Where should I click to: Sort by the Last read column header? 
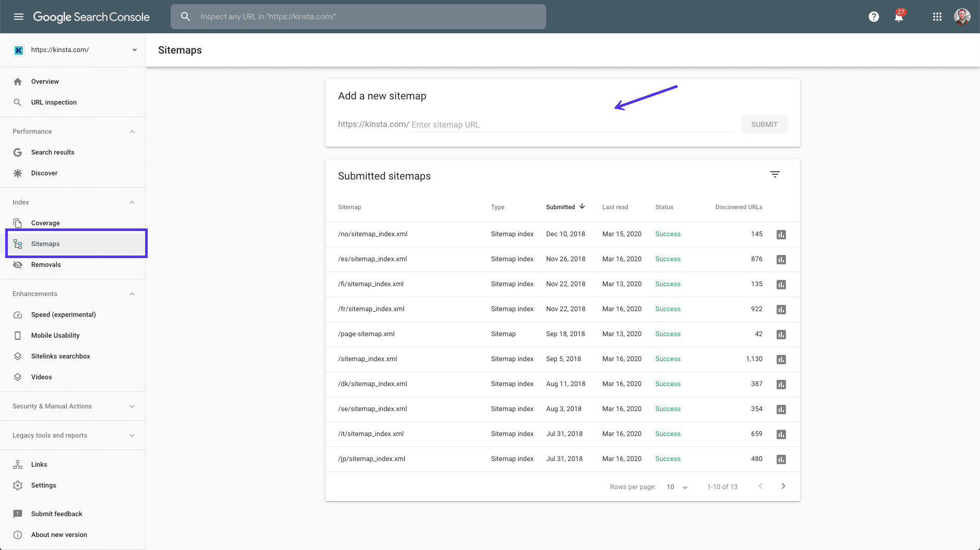[x=615, y=207]
